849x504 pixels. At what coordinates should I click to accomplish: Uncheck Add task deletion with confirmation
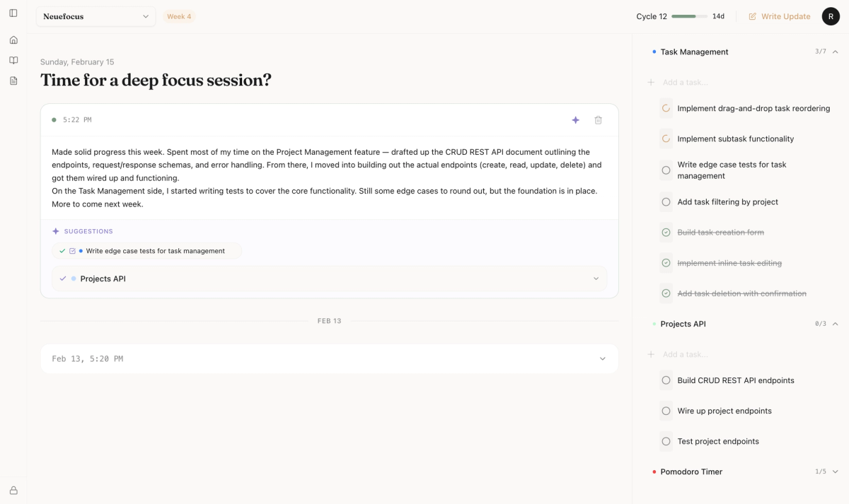click(x=666, y=293)
